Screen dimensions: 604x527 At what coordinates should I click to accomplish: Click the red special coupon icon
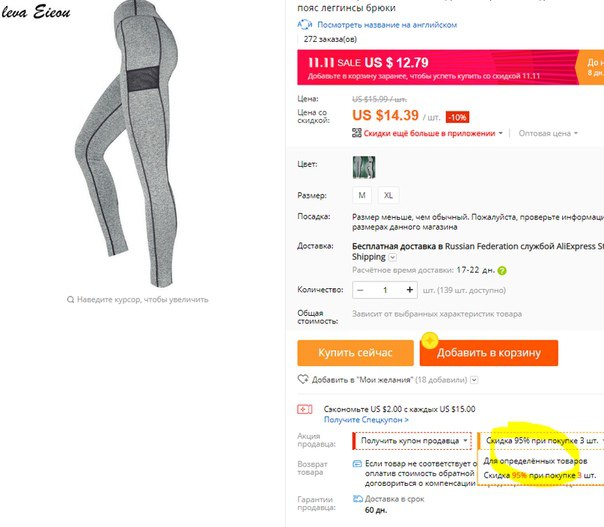click(x=304, y=409)
